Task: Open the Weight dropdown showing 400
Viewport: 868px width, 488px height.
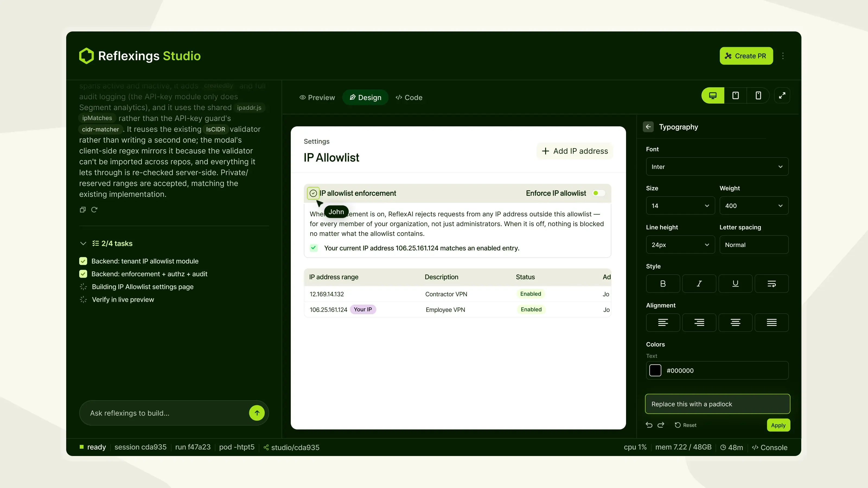Action: tap(754, 206)
